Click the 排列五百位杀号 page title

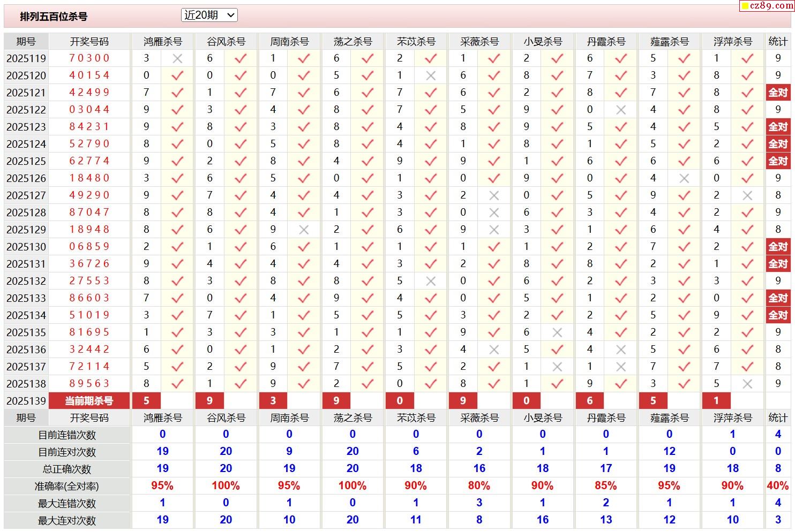click(54, 17)
